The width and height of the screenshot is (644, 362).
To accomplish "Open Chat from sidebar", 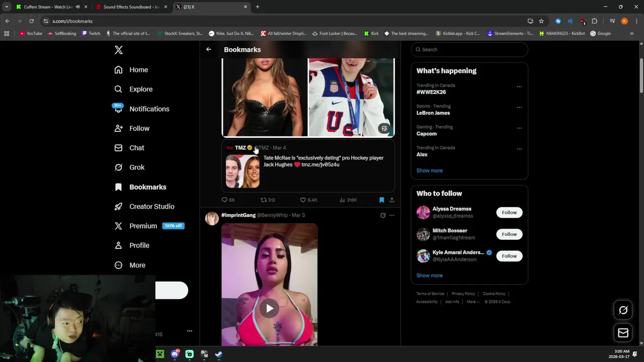I will [129, 148].
